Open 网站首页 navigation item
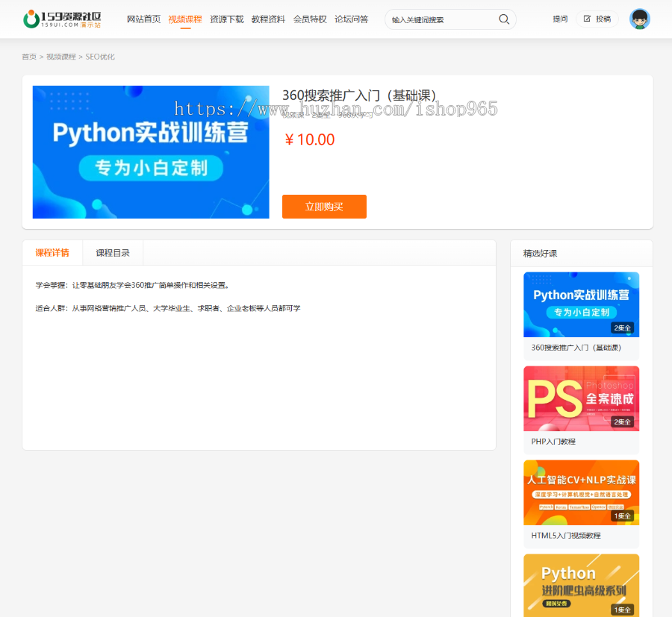This screenshot has height=617, width=672. click(x=143, y=19)
